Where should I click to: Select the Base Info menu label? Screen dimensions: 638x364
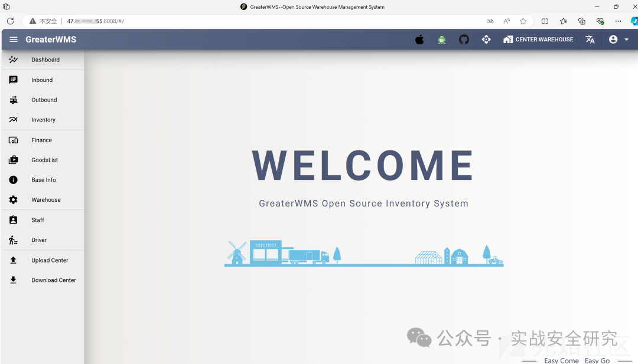tap(44, 180)
